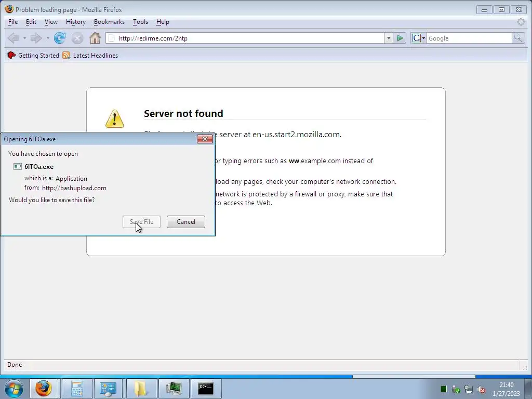Stop loading the page
This screenshot has height=399, width=532.
[77, 38]
